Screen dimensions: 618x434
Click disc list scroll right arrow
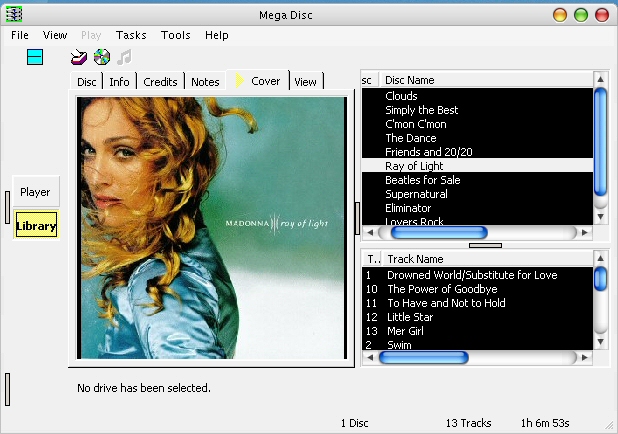[585, 232]
